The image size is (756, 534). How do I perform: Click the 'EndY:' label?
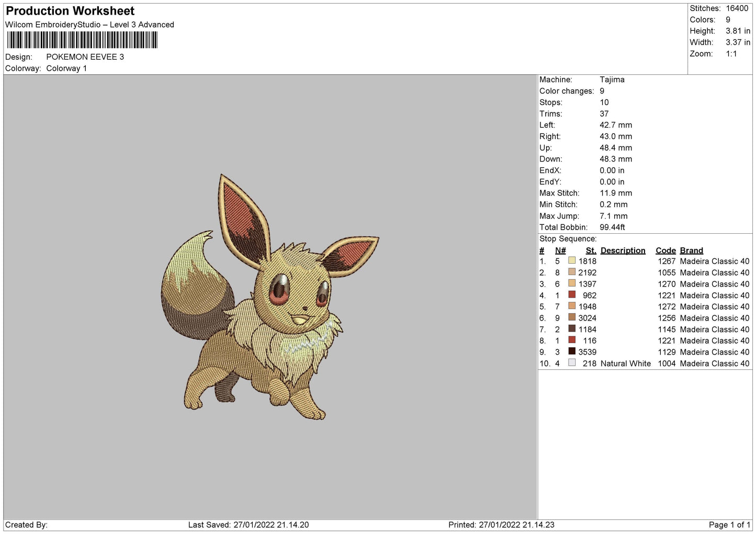[x=550, y=182]
